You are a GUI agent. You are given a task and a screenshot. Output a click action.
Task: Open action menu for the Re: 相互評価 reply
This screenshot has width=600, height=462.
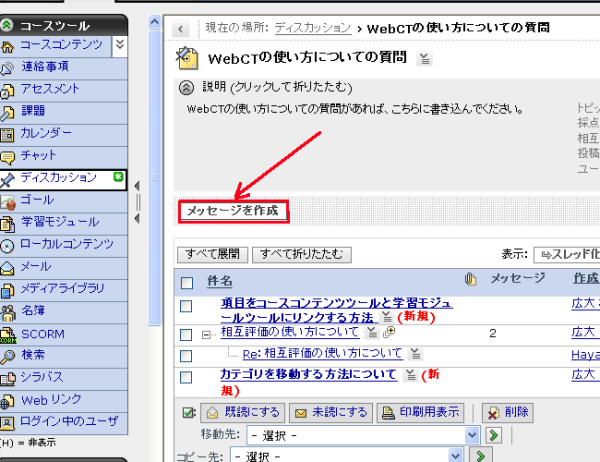tap(415, 354)
